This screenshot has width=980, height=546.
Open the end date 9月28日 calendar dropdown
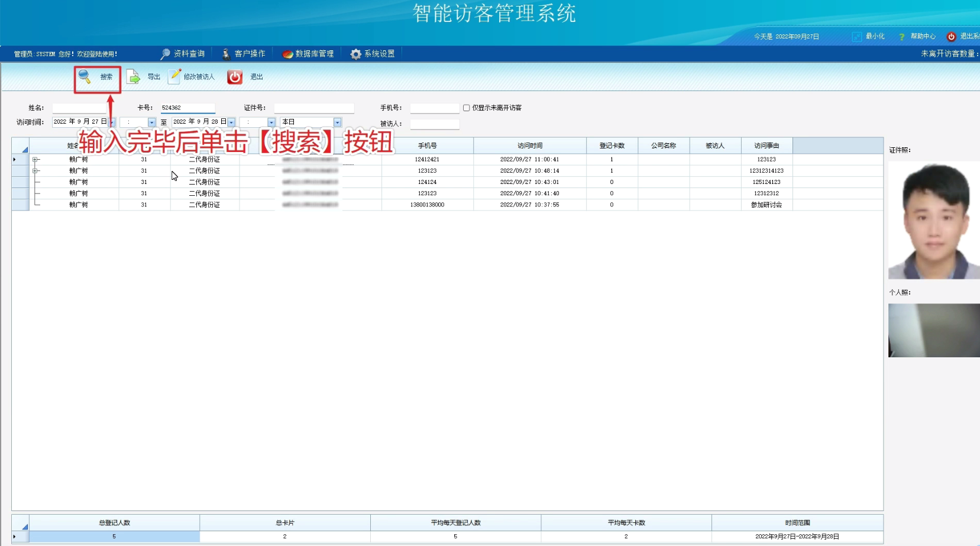click(231, 122)
